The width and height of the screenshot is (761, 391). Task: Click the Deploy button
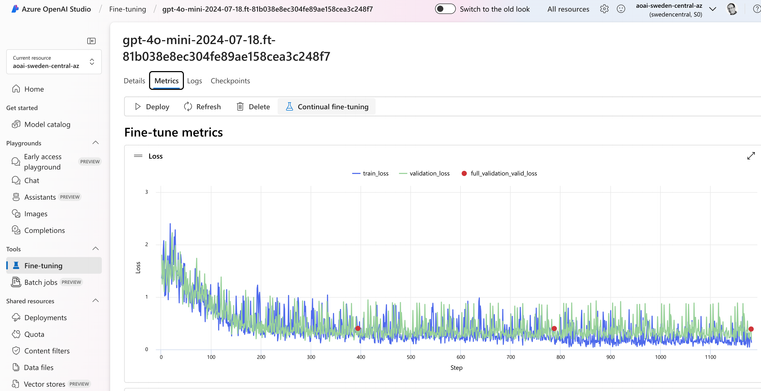151,107
